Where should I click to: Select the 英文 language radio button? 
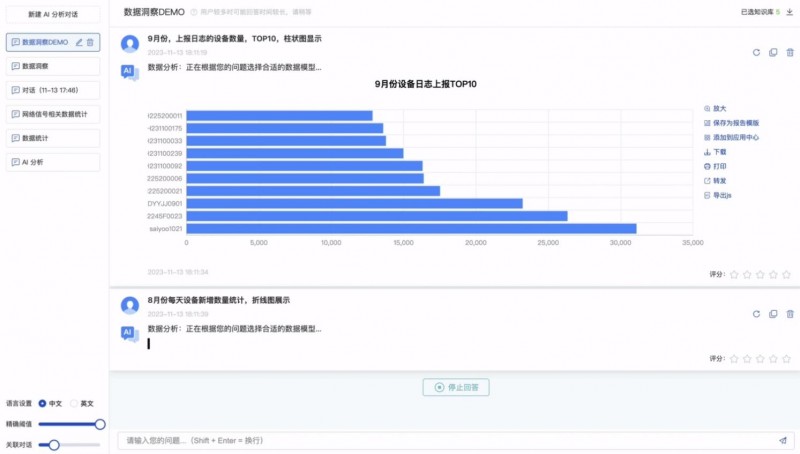tap(73, 404)
